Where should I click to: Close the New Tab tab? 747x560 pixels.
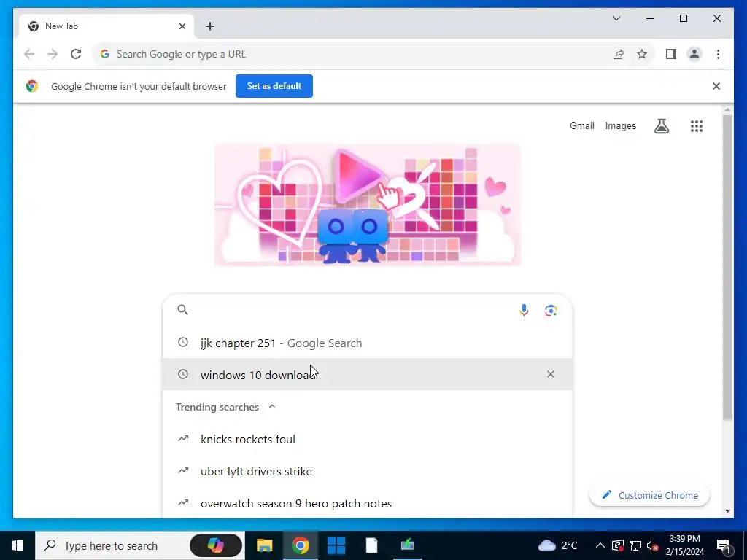182,26
